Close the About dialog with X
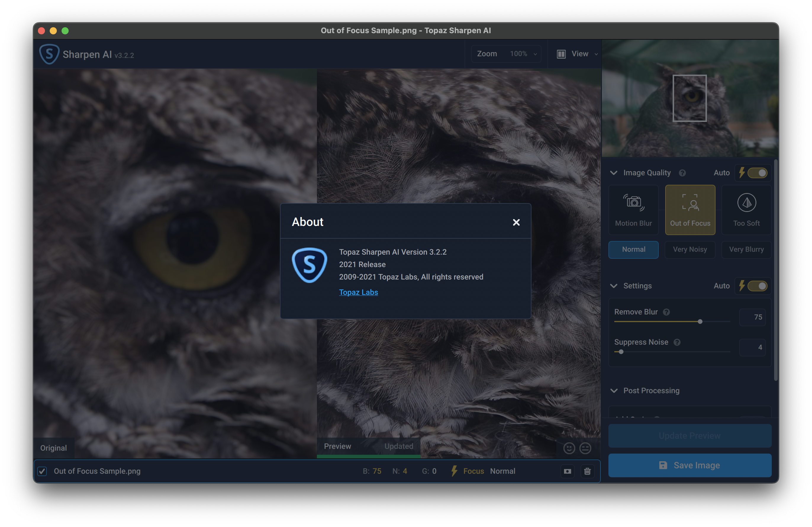Image resolution: width=812 pixels, height=527 pixels. 516,222
